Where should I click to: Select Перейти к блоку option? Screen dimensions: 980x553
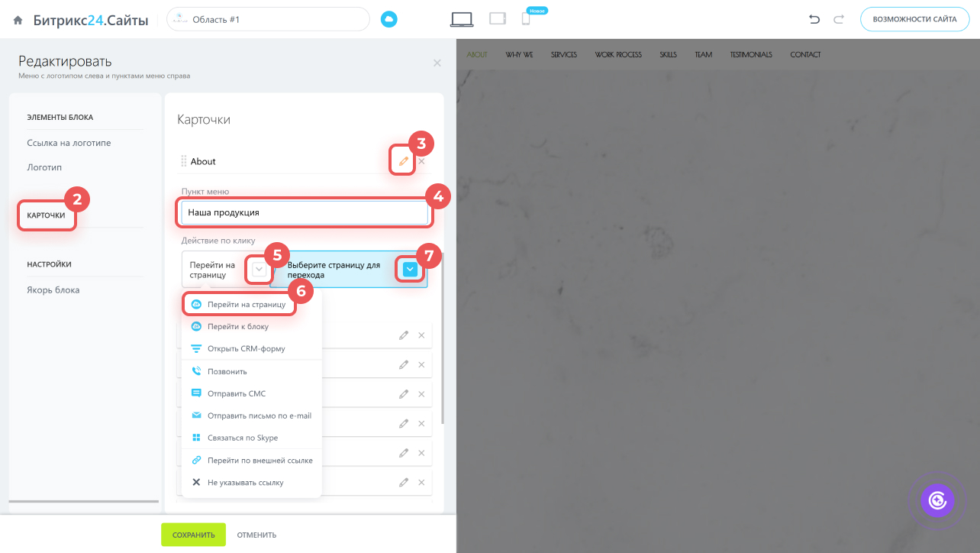238,326
